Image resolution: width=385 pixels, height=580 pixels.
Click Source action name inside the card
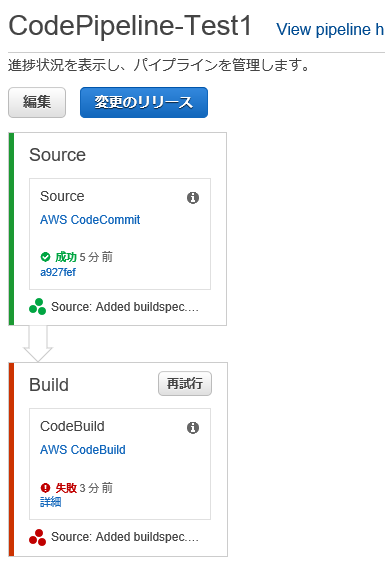click(x=62, y=196)
